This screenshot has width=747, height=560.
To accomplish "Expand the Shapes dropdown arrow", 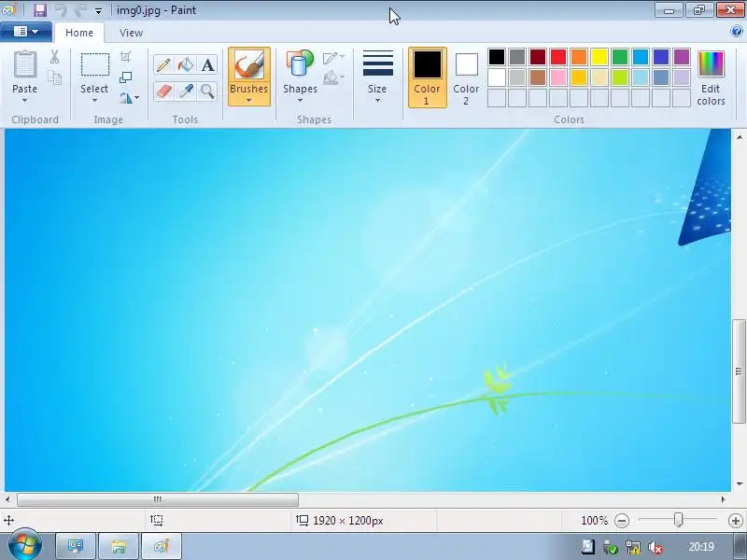I will (300, 101).
